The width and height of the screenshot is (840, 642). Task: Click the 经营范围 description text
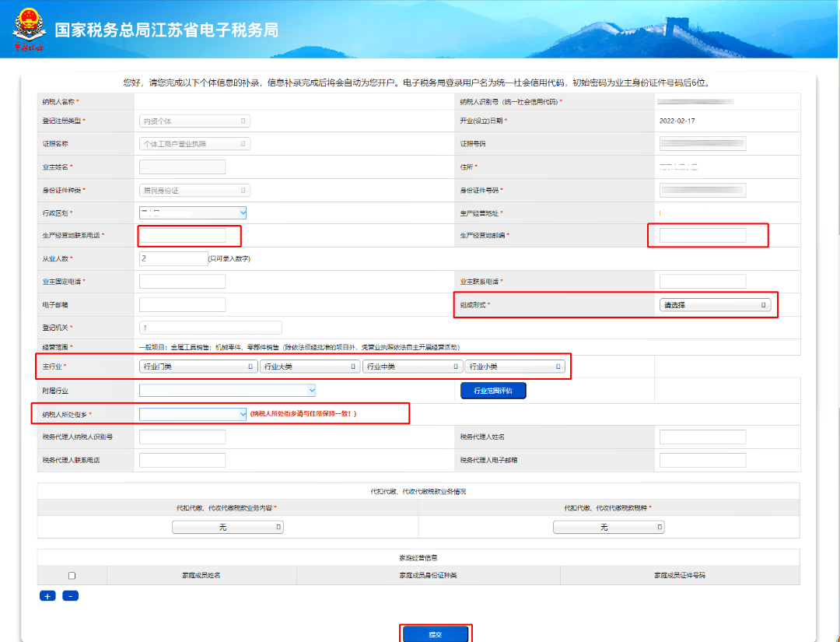pos(299,347)
